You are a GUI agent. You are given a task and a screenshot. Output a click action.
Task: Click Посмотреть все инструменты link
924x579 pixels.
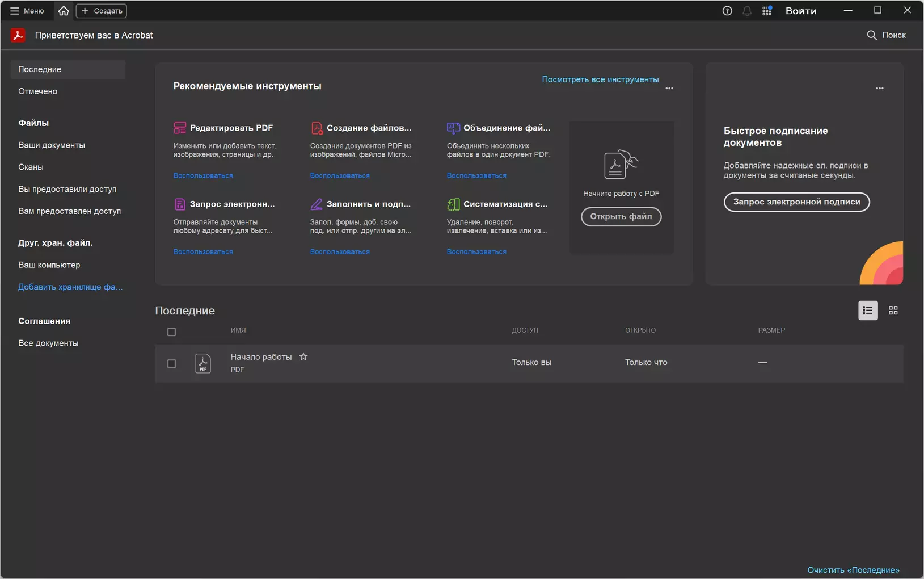pos(600,79)
